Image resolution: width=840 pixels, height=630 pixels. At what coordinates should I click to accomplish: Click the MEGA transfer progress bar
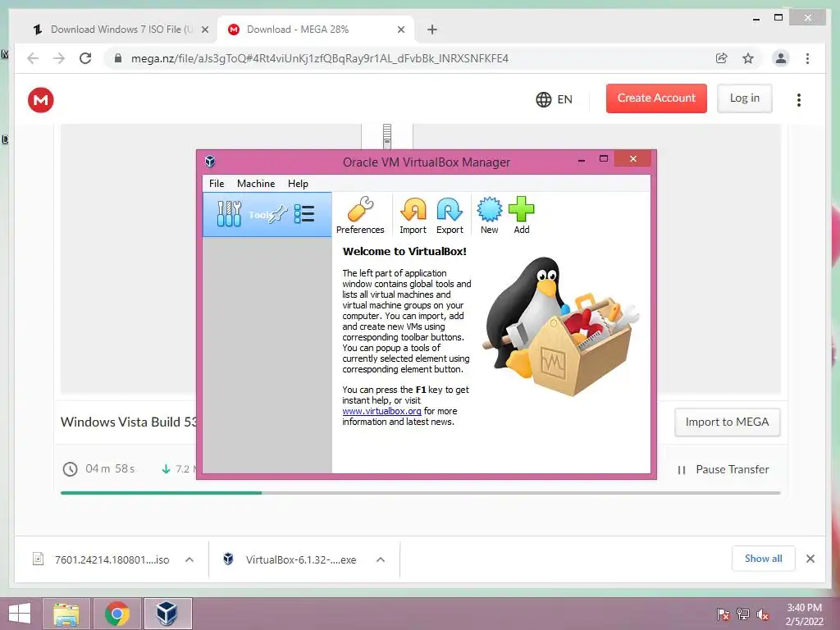(421, 493)
